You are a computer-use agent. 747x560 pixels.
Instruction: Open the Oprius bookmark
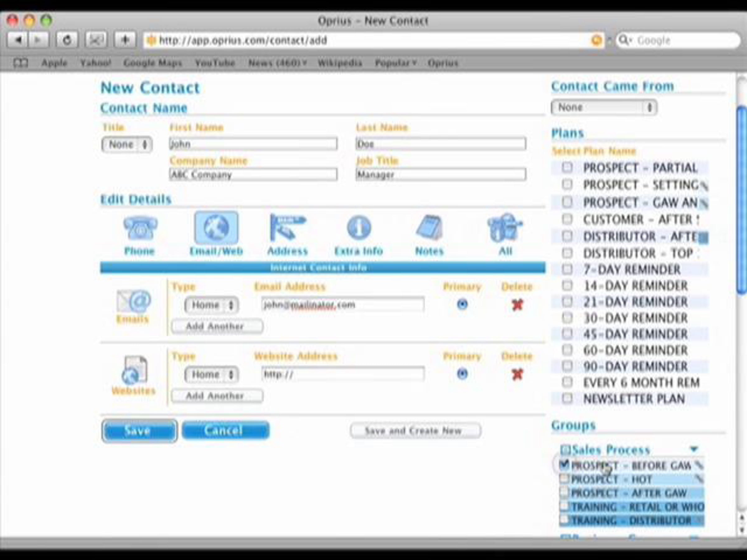443,63
